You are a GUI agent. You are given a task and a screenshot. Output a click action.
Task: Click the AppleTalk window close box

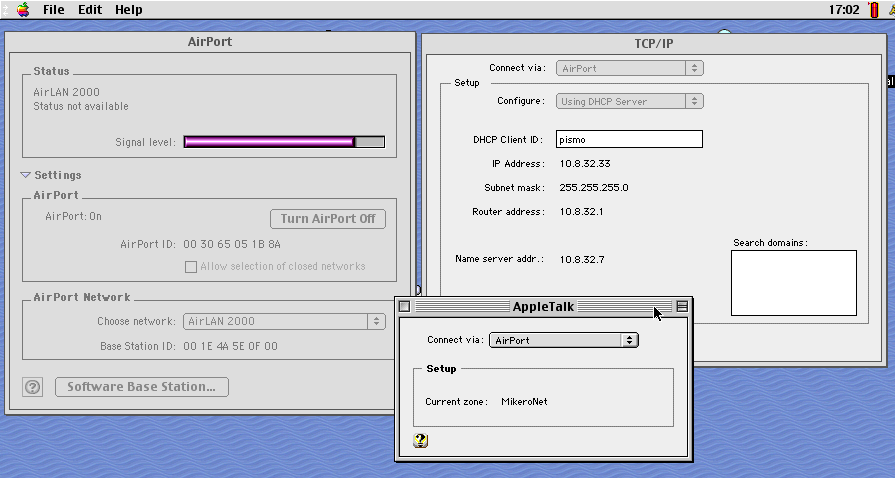[405, 307]
